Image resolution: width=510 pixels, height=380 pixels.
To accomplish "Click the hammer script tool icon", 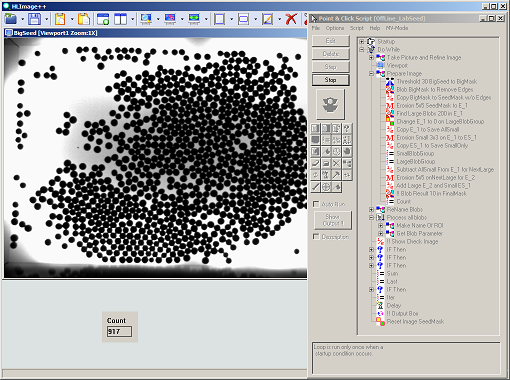I will [x=336, y=175].
